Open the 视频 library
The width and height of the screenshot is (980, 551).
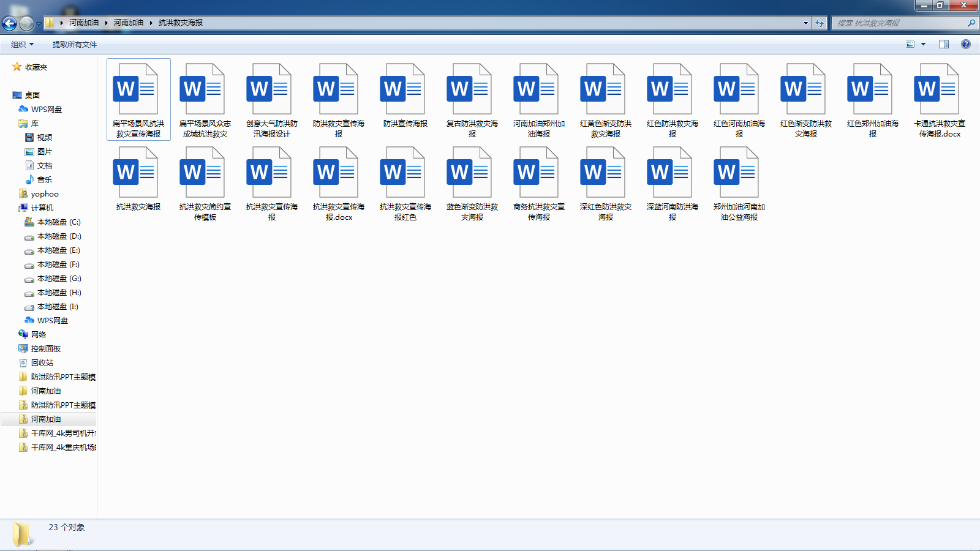pos(45,137)
